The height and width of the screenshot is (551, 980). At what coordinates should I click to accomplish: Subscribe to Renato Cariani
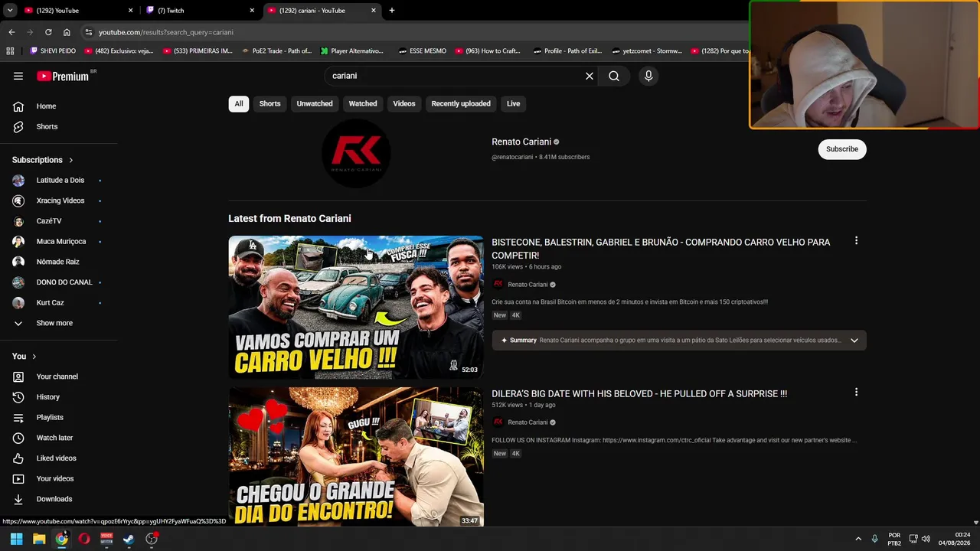point(842,149)
